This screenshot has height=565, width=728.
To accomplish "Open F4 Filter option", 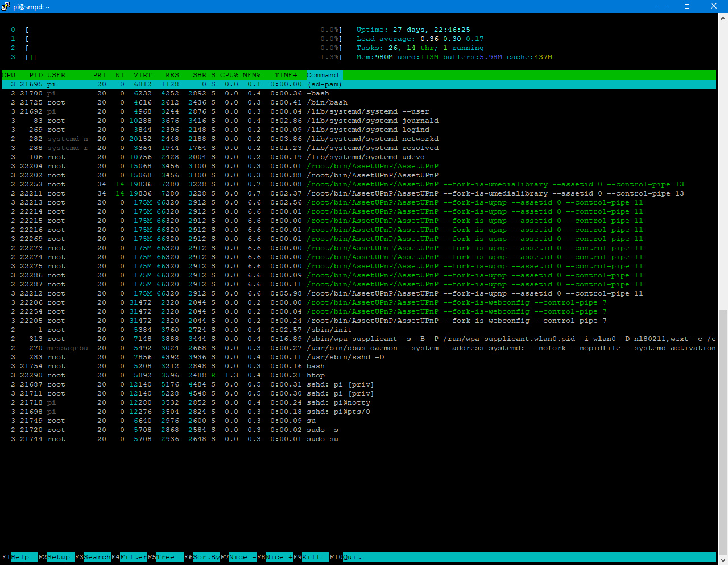I will click(x=129, y=557).
